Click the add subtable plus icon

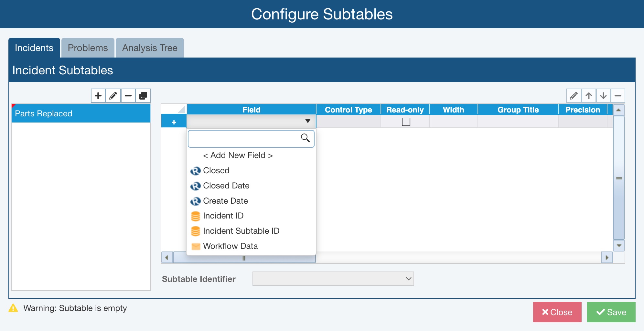click(98, 96)
